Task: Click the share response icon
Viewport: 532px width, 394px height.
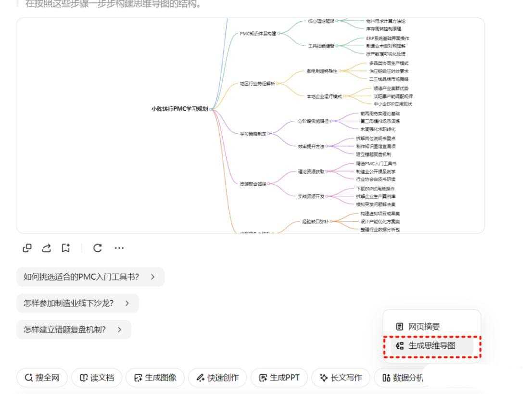Action: coord(47,248)
